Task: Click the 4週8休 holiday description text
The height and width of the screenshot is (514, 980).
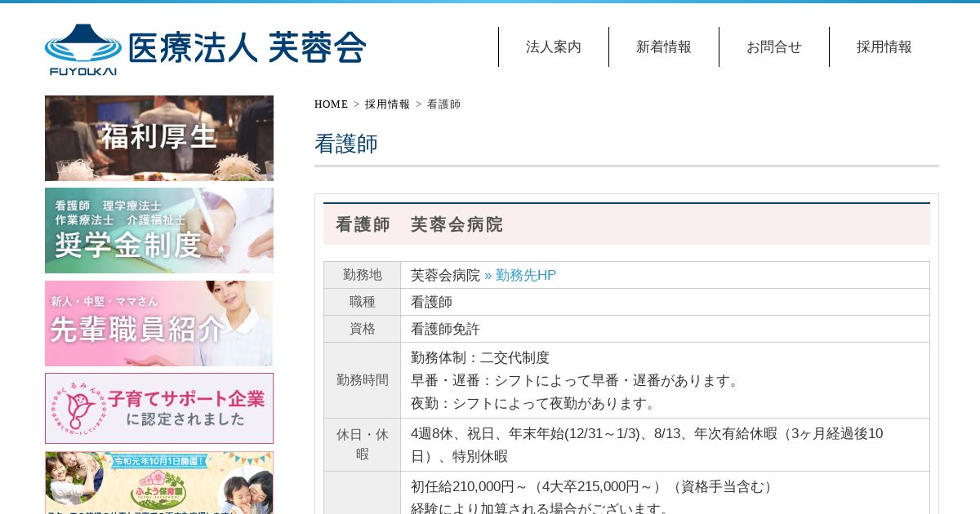Action: click(x=647, y=445)
